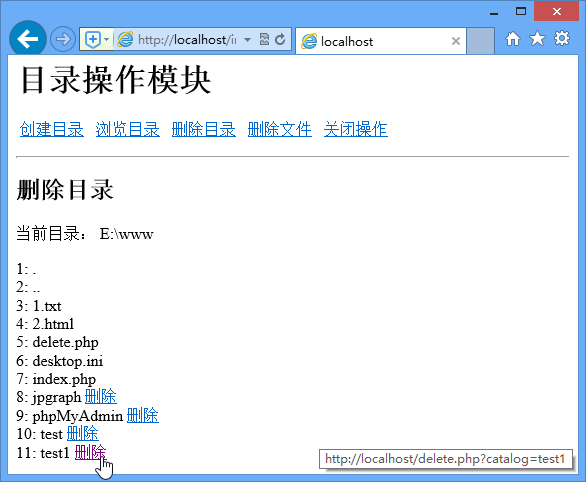Click the 关闭操作 link
Viewport: 586px width, 482px height.
pos(356,129)
